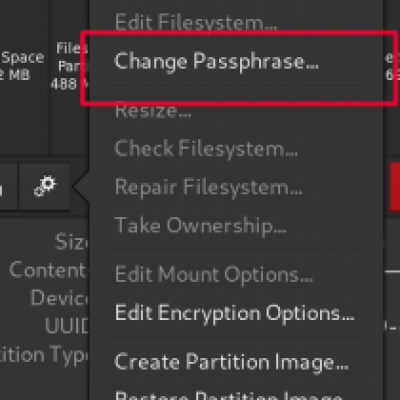Select the Free Space volume block
Screen dimensions: 400x400
coord(25,78)
